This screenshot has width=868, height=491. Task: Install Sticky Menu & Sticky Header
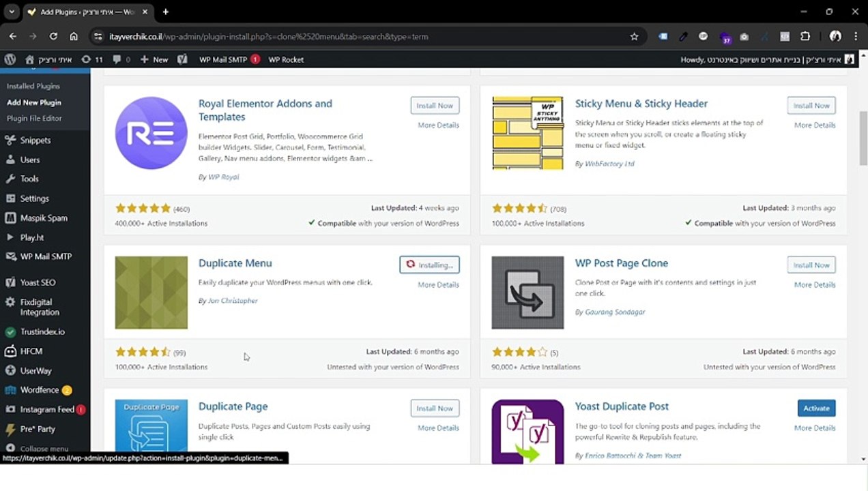(x=811, y=106)
